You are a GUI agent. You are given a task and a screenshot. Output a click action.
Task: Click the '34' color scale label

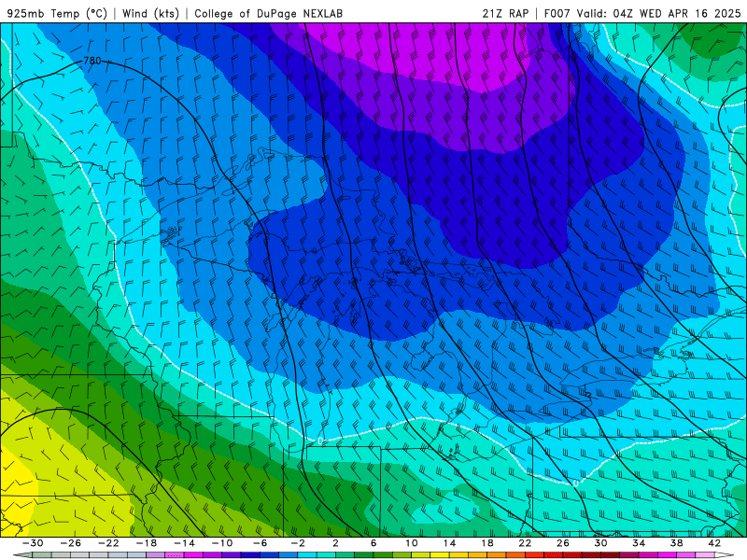(x=639, y=543)
